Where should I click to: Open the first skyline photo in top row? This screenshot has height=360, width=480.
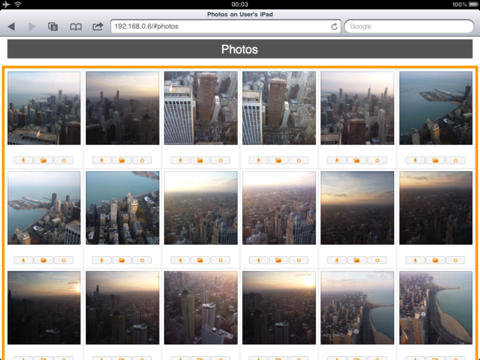point(44,108)
